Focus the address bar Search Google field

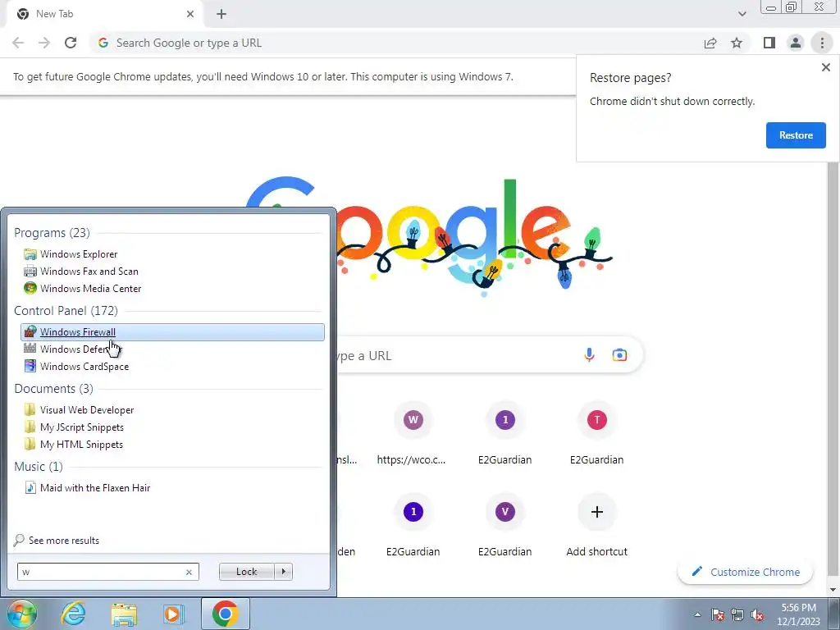click(x=396, y=43)
